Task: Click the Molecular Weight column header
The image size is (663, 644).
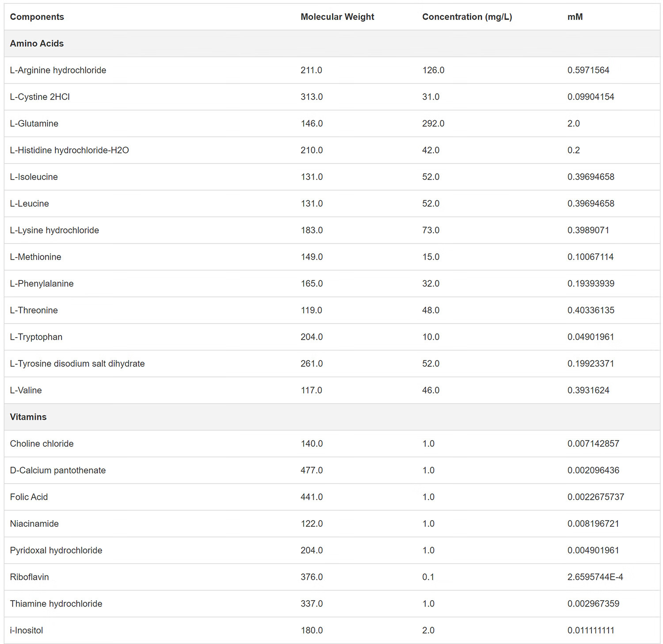Action: [337, 17]
